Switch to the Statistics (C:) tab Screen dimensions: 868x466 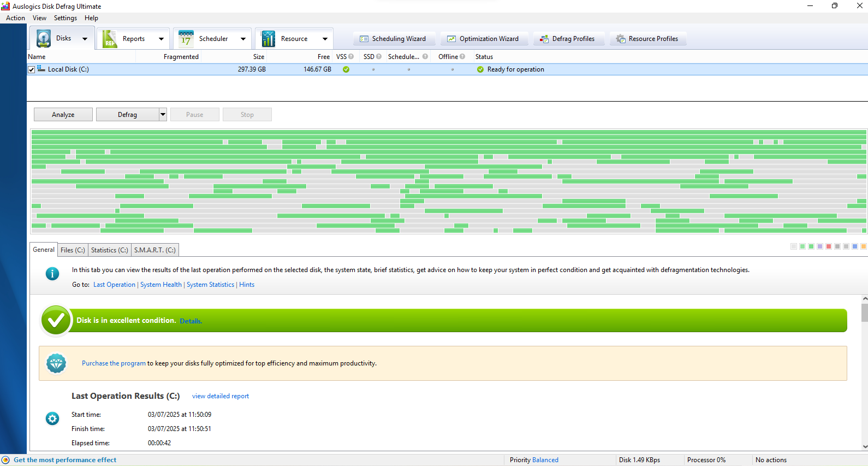point(110,250)
